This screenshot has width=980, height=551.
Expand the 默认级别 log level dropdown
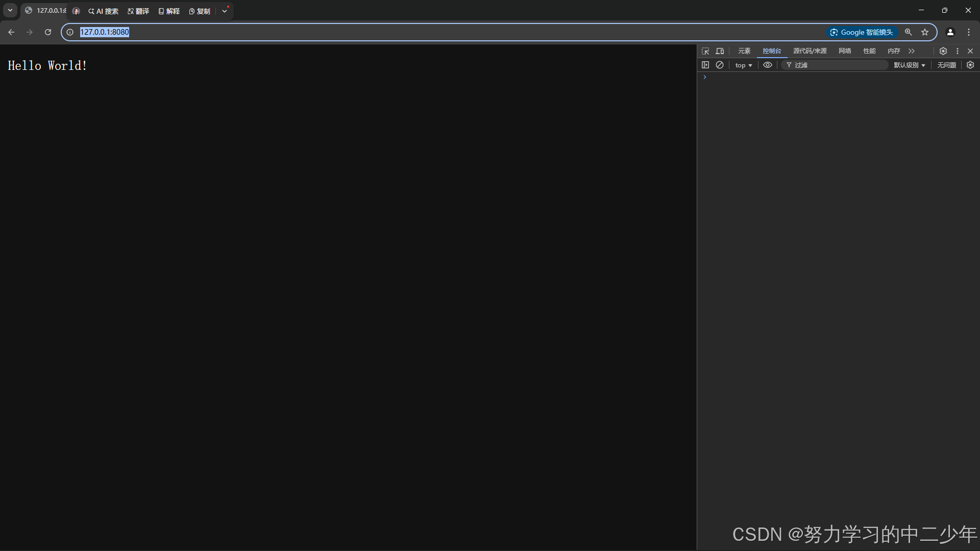coord(909,65)
